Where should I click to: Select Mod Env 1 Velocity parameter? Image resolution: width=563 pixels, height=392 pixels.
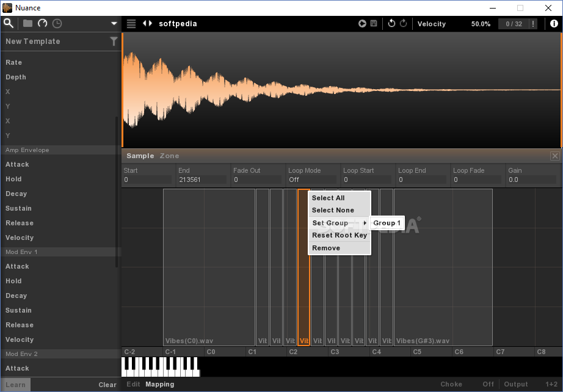[x=20, y=339]
